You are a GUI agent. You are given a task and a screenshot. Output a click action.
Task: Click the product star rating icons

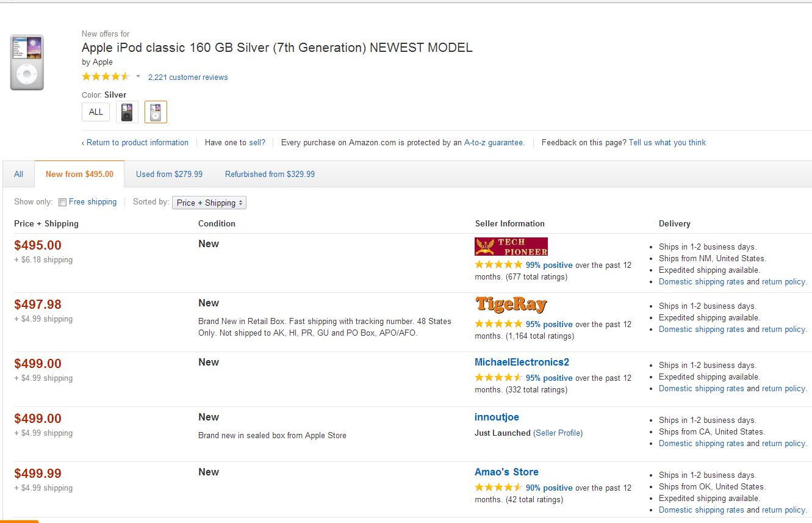106,77
